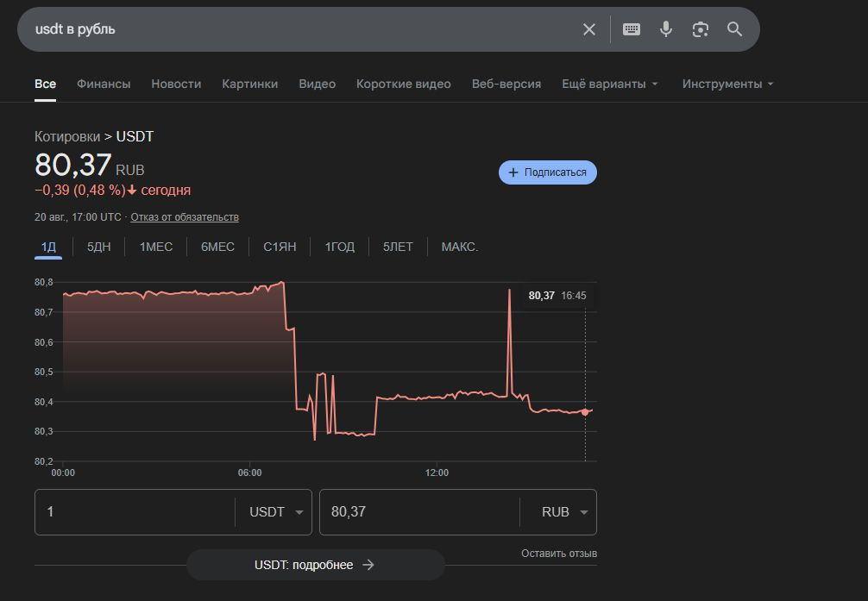Clear the search query with the X icon
This screenshot has height=601, width=868.
589,29
